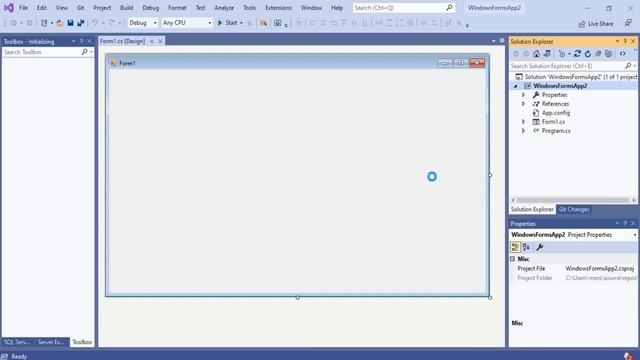This screenshot has width=640, height=360.
Task: Toggle auto-hide pin on Solution Explorer
Action: 625,41
